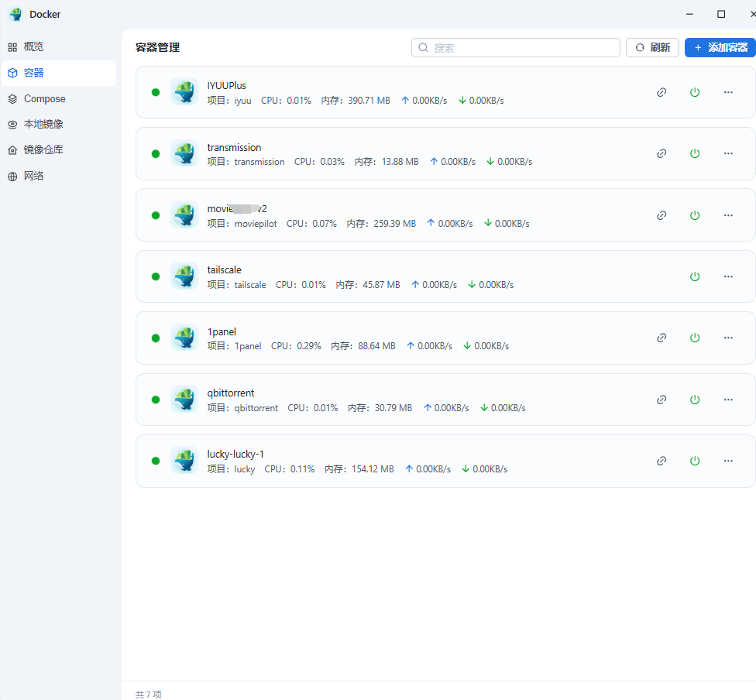This screenshot has width=756, height=700.
Task: Focus the 搜索 search field
Action: [x=515, y=47]
